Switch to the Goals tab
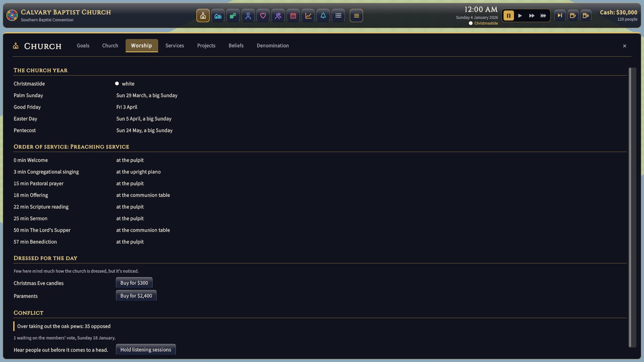The image size is (644, 362). (x=83, y=45)
